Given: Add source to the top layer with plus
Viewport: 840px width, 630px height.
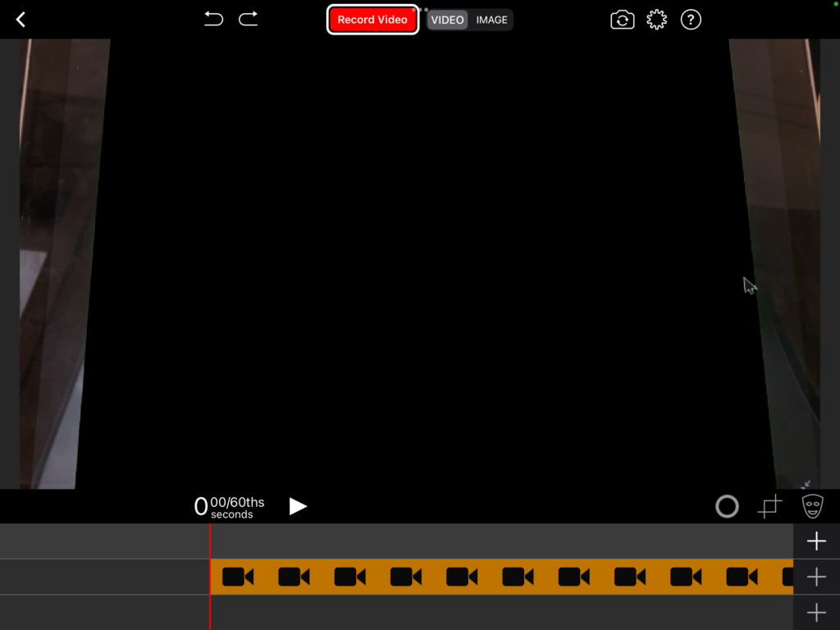Looking at the screenshot, I should pos(816,541).
